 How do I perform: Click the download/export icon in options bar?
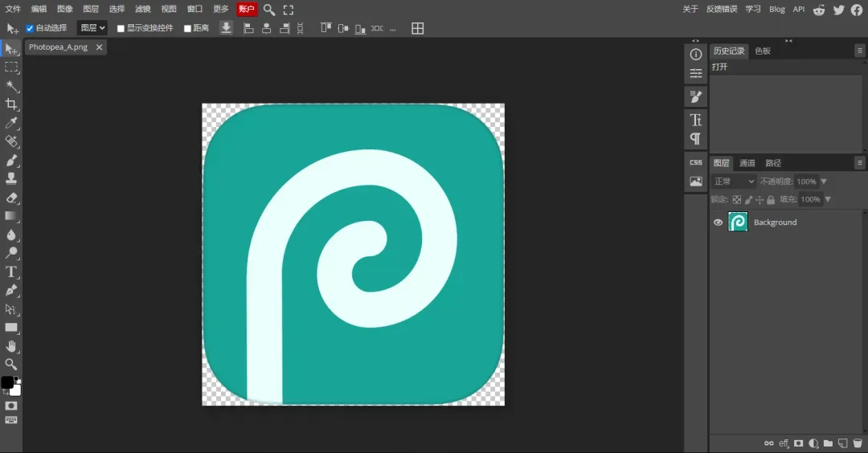[x=227, y=28]
